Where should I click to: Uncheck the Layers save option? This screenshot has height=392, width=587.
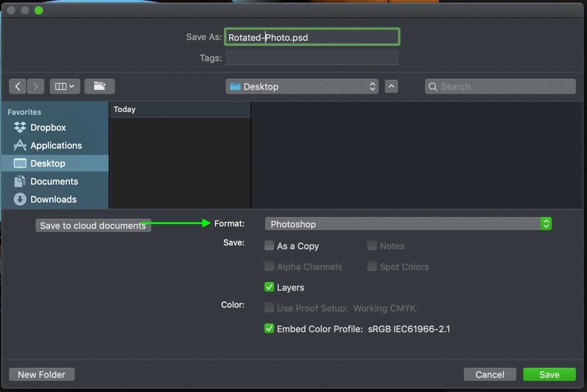tap(269, 287)
